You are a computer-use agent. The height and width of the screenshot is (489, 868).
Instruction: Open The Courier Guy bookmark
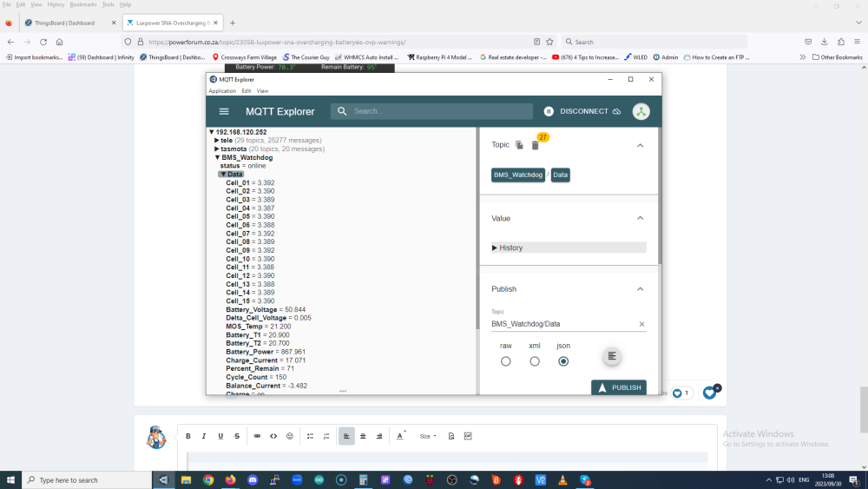click(x=306, y=57)
